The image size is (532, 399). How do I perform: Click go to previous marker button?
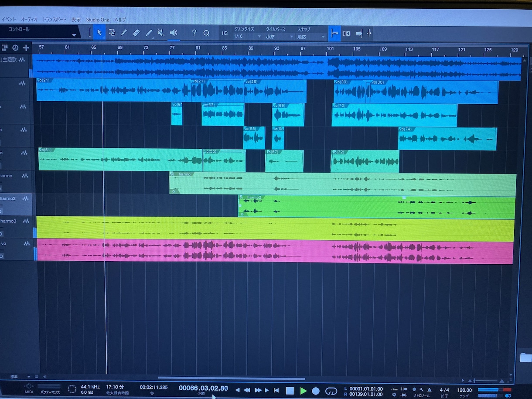238,390
